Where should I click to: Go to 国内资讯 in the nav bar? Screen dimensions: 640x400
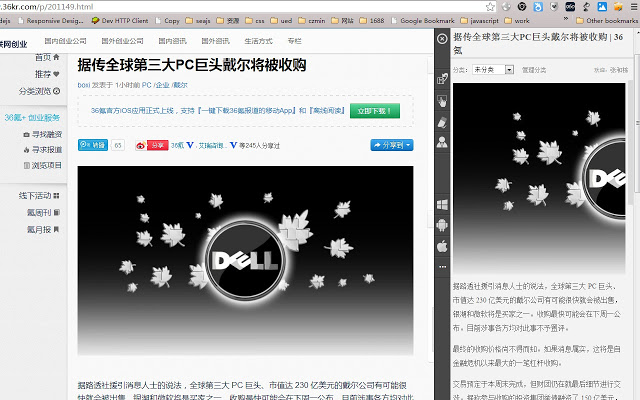(x=172, y=41)
